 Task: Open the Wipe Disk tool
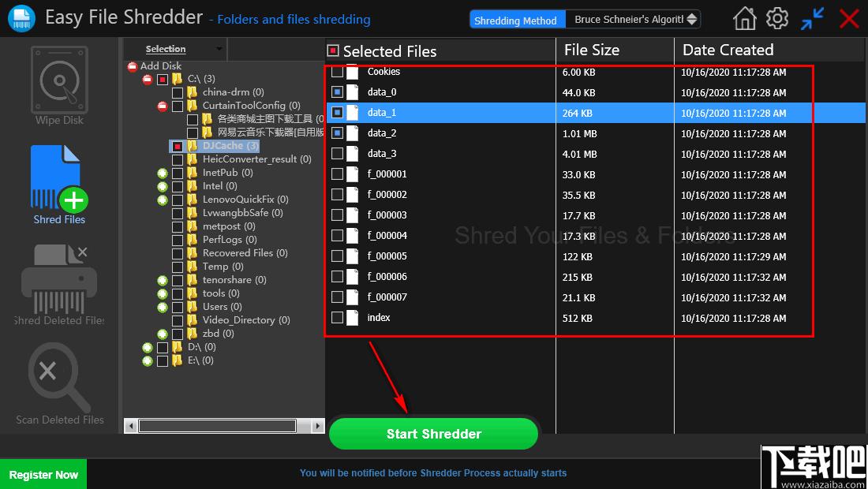(x=59, y=86)
